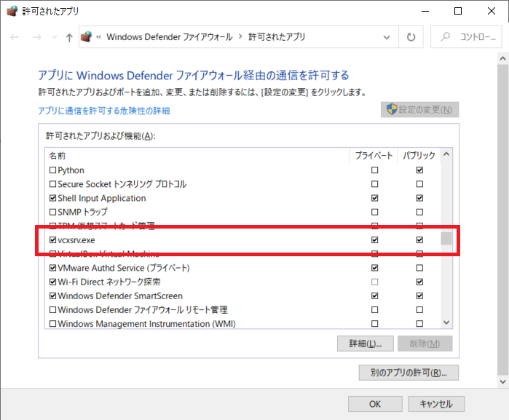The width and height of the screenshot is (509, 420).
Task: Focus the control panel search box
Action: tap(466, 37)
